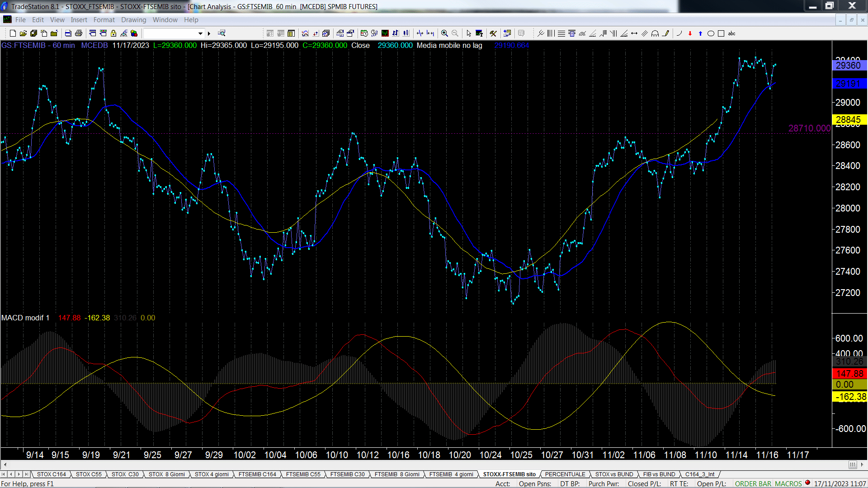Image resolution: width=868 pixels, height=488 pixels.
Task: Switch to the FTSEMIB 4 giorni tab
Action: [451, 474]
